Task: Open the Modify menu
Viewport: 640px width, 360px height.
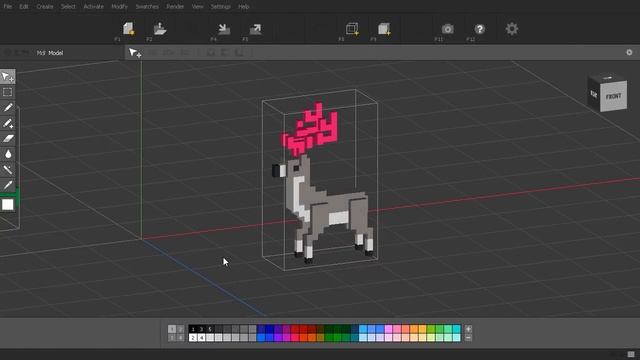Action: tap(120, 7)
